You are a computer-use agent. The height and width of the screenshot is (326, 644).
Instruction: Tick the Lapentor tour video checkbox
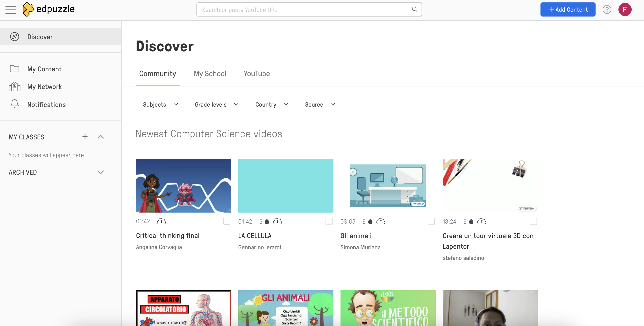[x=533, y=221]
